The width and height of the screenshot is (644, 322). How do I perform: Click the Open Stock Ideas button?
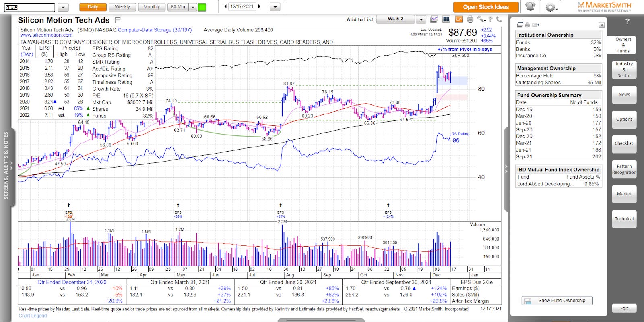point(486,7)
